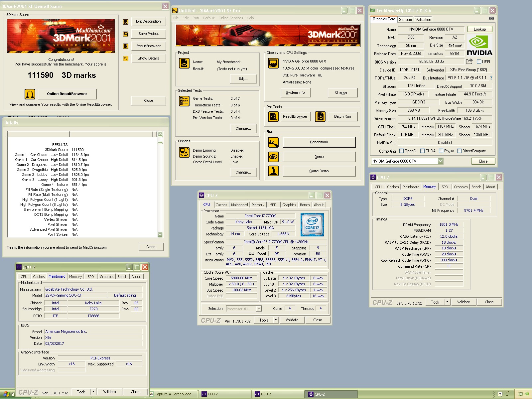Click GPU-Z screenshot camera icon
Screen dimensions: 532x399
pyautogui.click(x=491, y=18)
